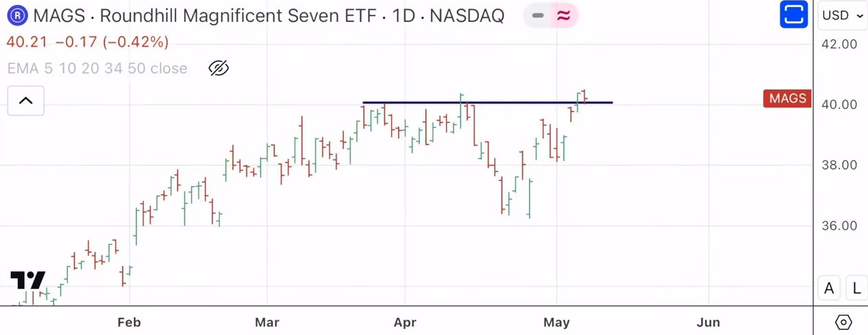Toggle EMA indicator visibility eye icon
Viewport: 868px width, 335px height.
click(x=219, y=68)
